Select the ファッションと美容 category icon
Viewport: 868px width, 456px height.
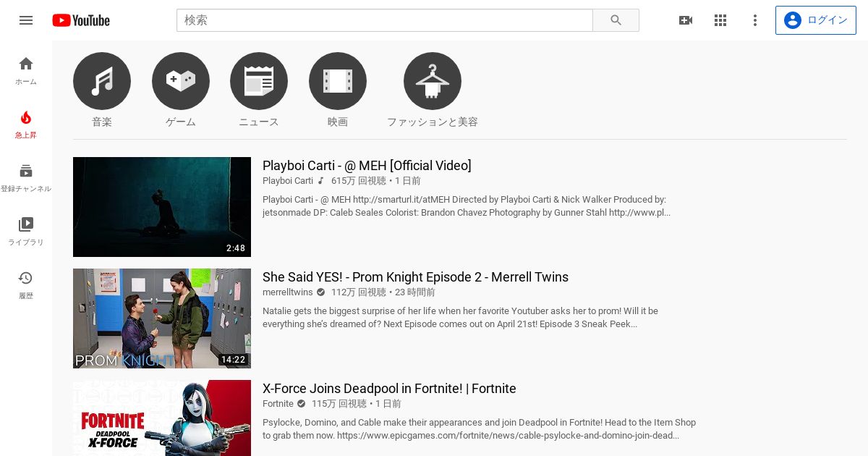[x=433, y=81]
